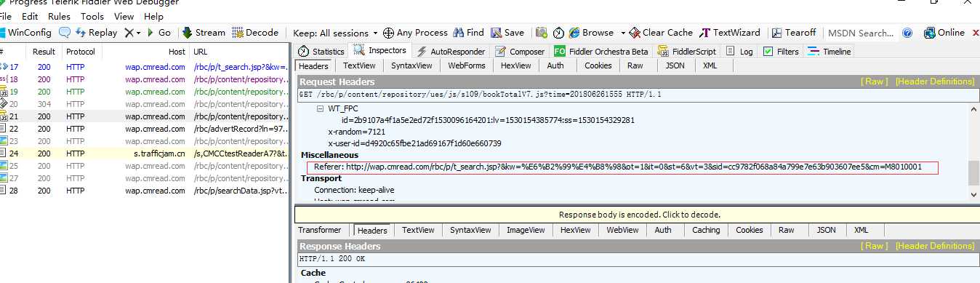The image size is (980, 283).
Task: Select response ImageView tab
Action: (525, 230)
